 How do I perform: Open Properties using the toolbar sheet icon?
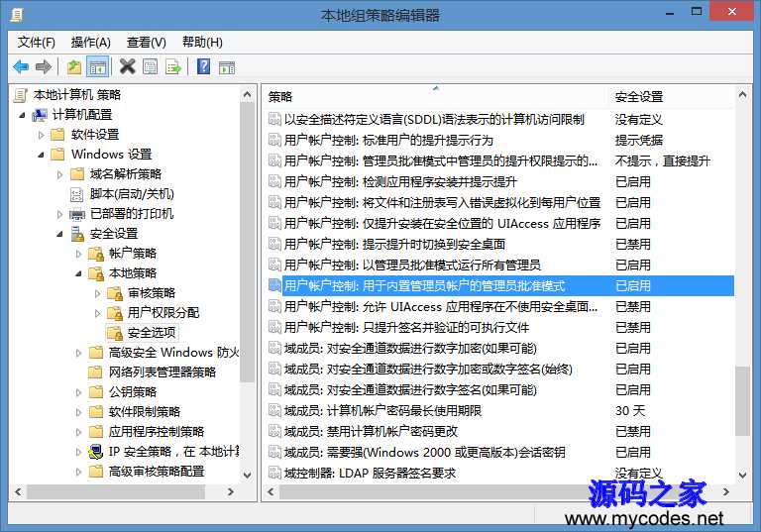pyautogui.click(x=150, y=67)
